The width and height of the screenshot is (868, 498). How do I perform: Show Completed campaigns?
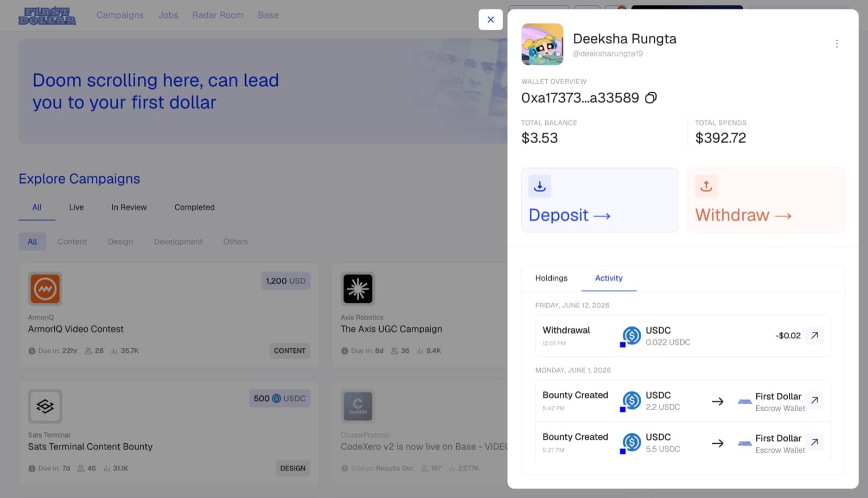[x=194, y=207]
